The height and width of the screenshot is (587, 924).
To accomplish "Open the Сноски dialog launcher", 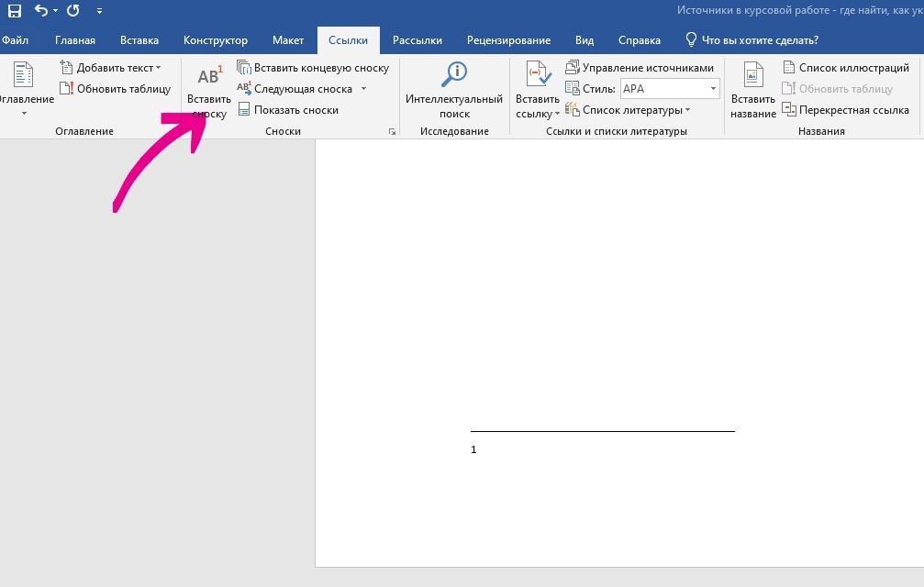I will pyautogui.click(x=392, y=132).
